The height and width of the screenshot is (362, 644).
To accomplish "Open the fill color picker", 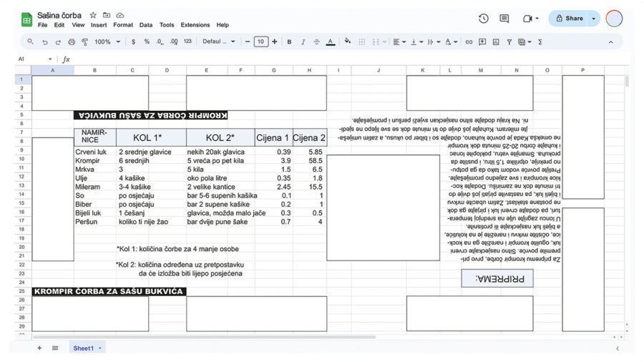I will point(348,41).
